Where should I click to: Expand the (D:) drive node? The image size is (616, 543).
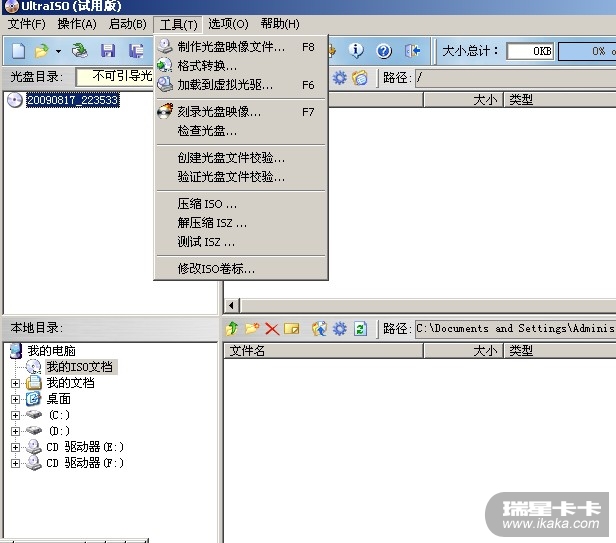point(15,431)
